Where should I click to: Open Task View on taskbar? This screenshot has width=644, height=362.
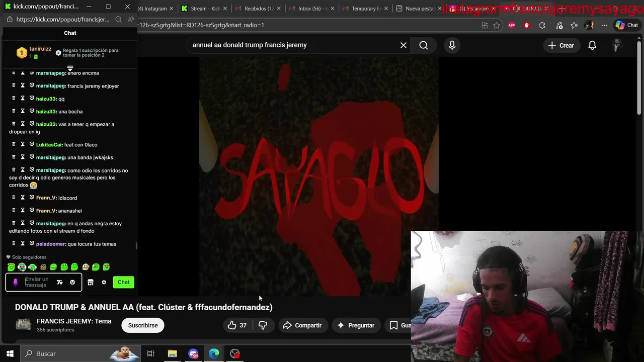tap(150, 353)
